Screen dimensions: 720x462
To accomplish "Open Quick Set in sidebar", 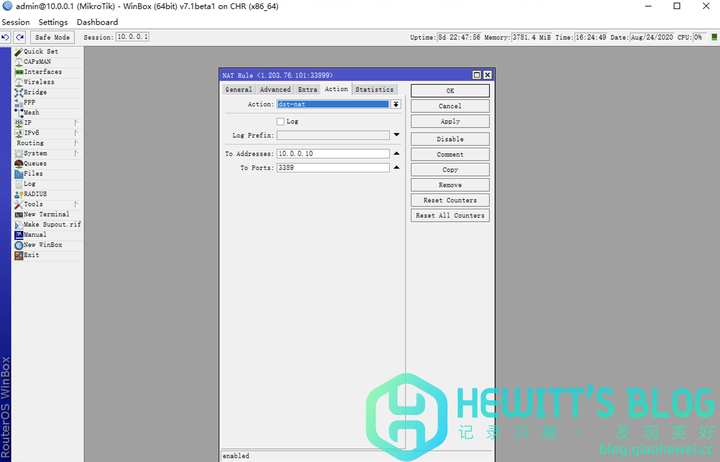I will [47, 51].
